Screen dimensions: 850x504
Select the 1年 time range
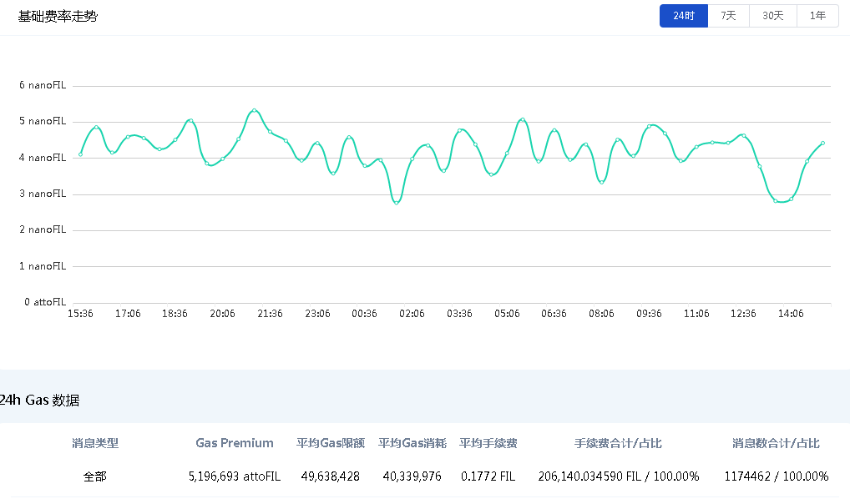817,16
